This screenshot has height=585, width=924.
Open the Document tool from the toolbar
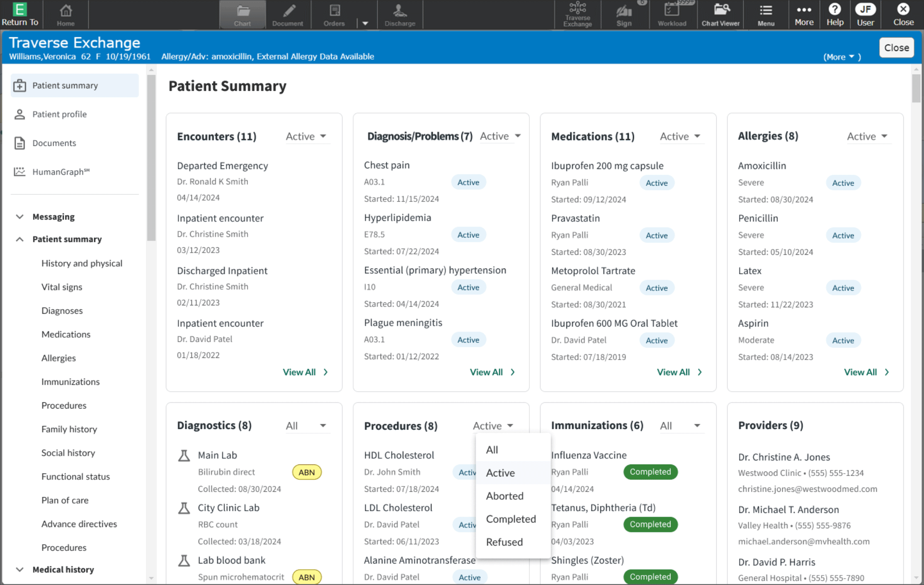click(288, 12)
